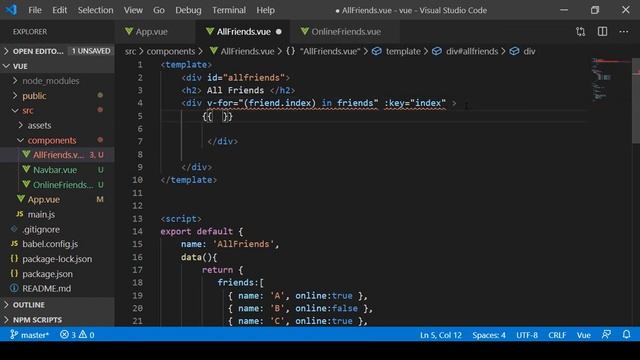Screen dimensions: 640x360
Task: Open App.vue in the explorer tree
Action: [x=57, y=200]
